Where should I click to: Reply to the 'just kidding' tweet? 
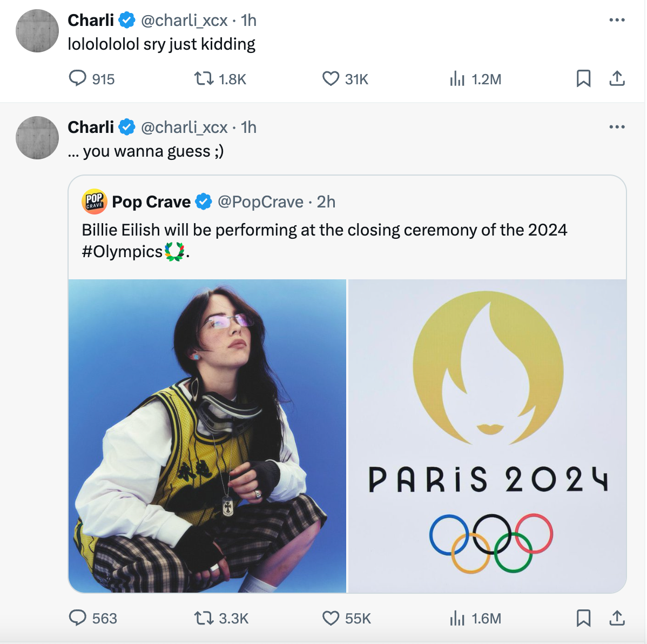tap(78, 79)
